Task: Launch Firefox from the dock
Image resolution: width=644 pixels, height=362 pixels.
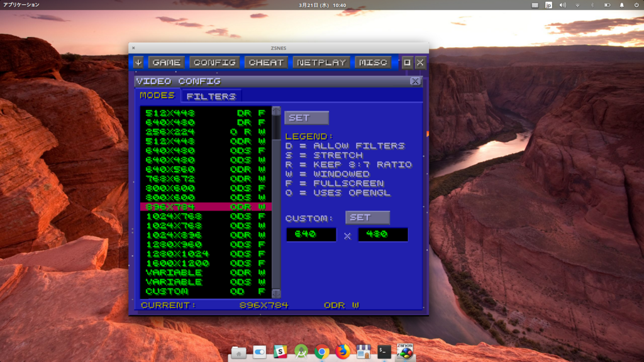Action: tap(343, 352)
